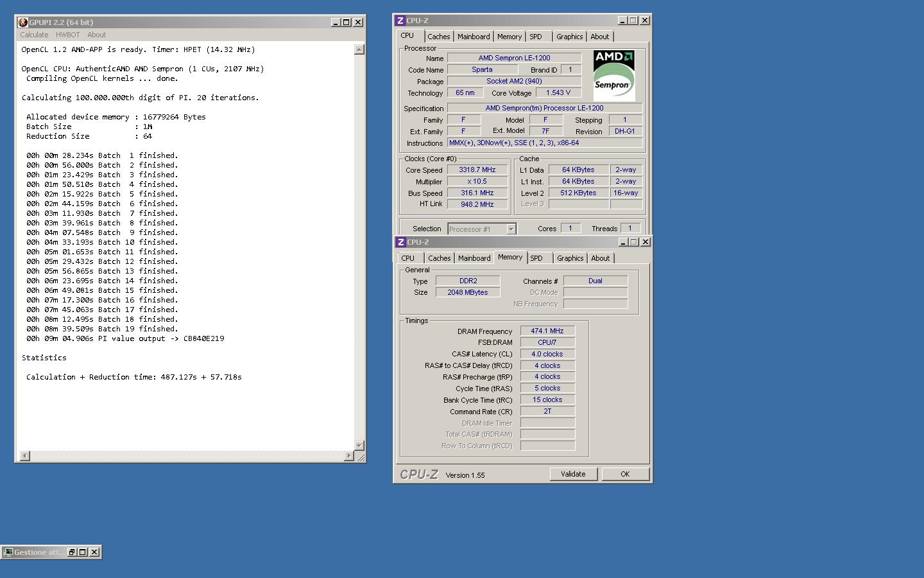Click the HT Link 948.2 MHz field

tap(477, 205)
